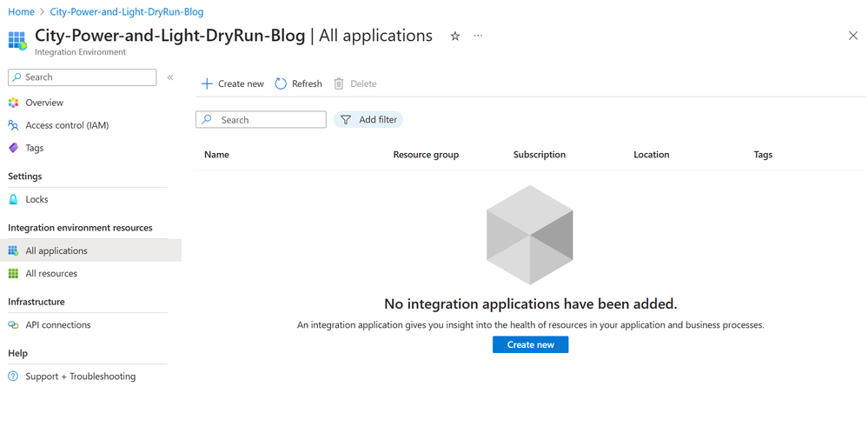The width and height of the screenshot is (868, 440).
Task: Click the Home breadcrumb link
Action: point(21,11)
